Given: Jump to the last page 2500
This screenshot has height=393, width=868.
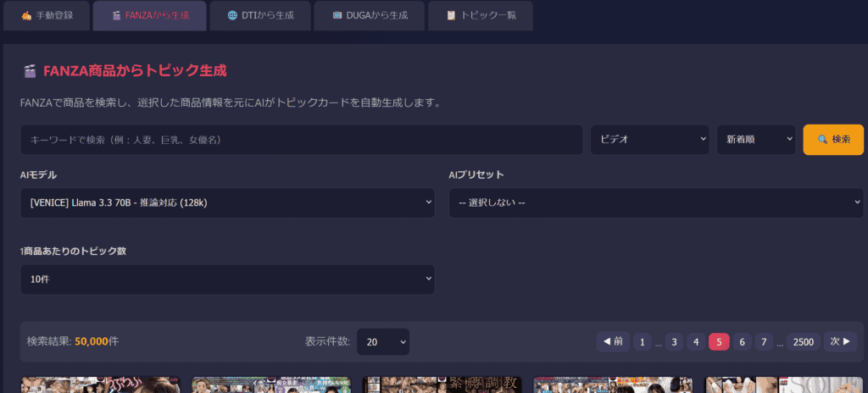Looking at the screenshot, I should pos(803,341).
